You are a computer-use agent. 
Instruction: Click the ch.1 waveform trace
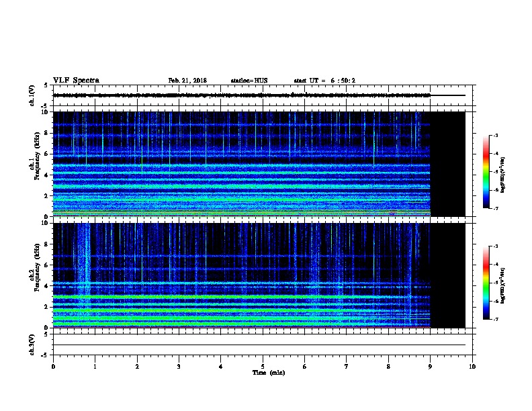click(x=259, y=95)
